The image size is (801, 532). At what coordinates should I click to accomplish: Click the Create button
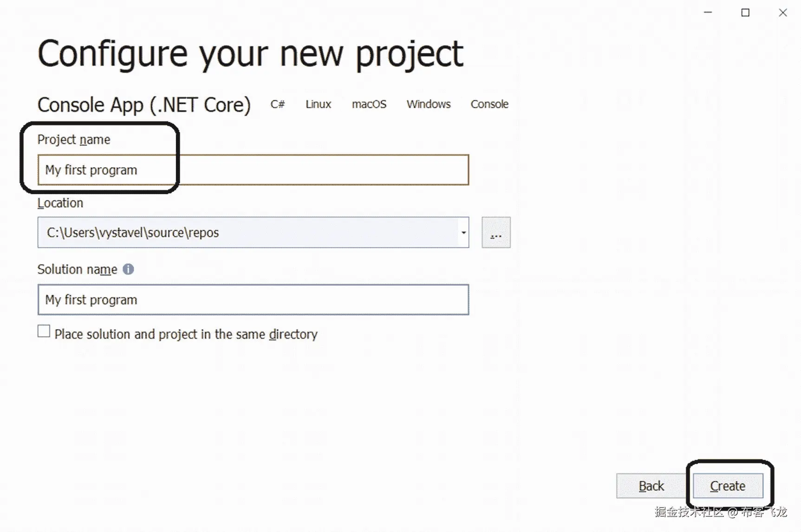[728, 486]
